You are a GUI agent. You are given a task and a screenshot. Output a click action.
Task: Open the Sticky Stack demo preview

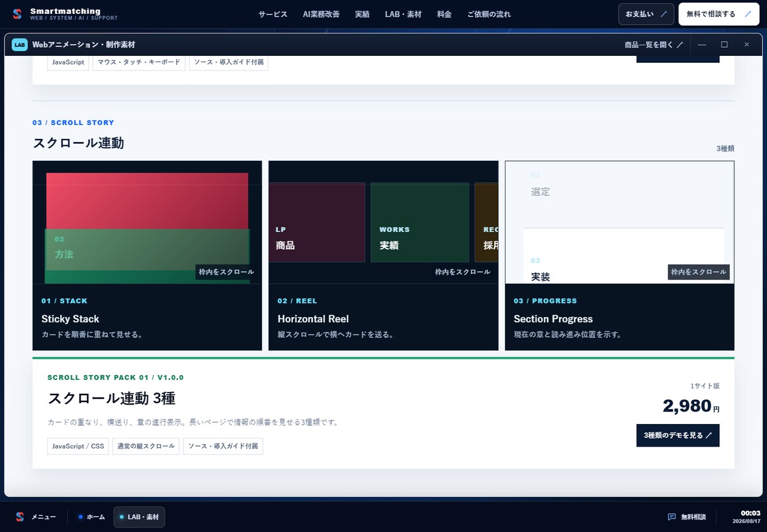(147, 222)
